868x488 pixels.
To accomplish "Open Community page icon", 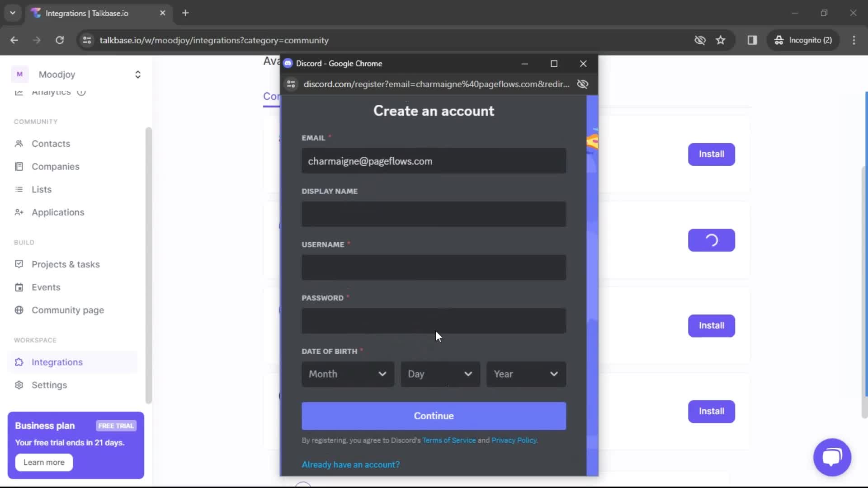I will 19,310.
